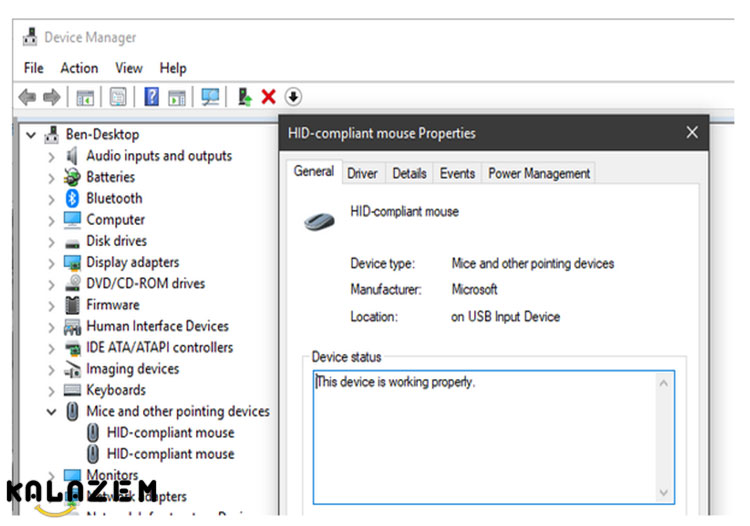Viewport: 750px width, 526px height.
Task: Open the Power Management tab
Action: pos(538,173)
